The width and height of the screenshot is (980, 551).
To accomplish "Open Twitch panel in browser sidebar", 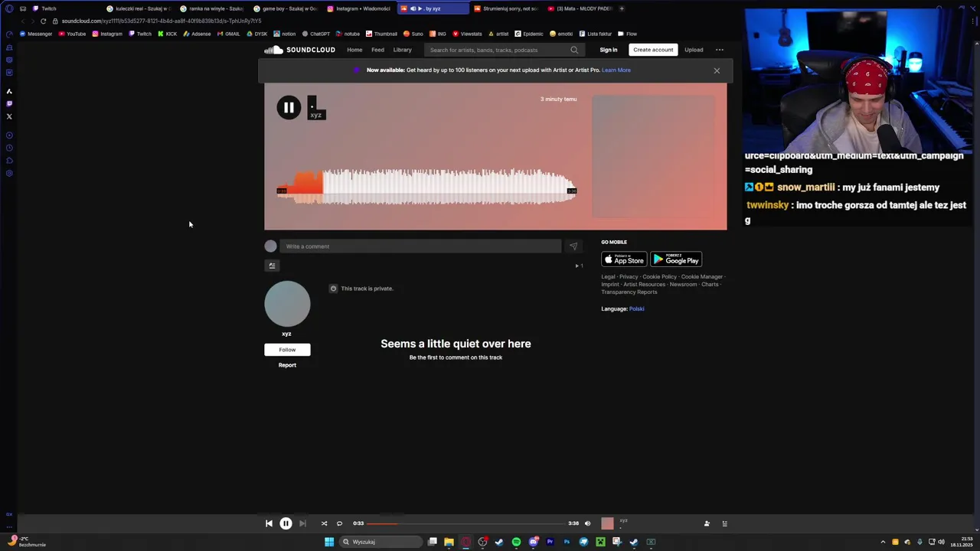I will point(9,103).
